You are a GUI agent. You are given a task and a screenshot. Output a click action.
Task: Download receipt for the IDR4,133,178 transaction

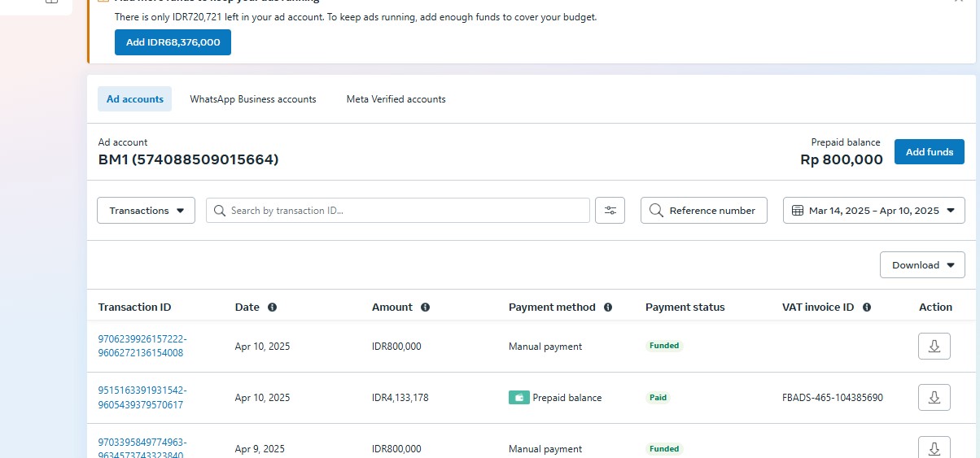pyautogui.click(x=934, y=398)
